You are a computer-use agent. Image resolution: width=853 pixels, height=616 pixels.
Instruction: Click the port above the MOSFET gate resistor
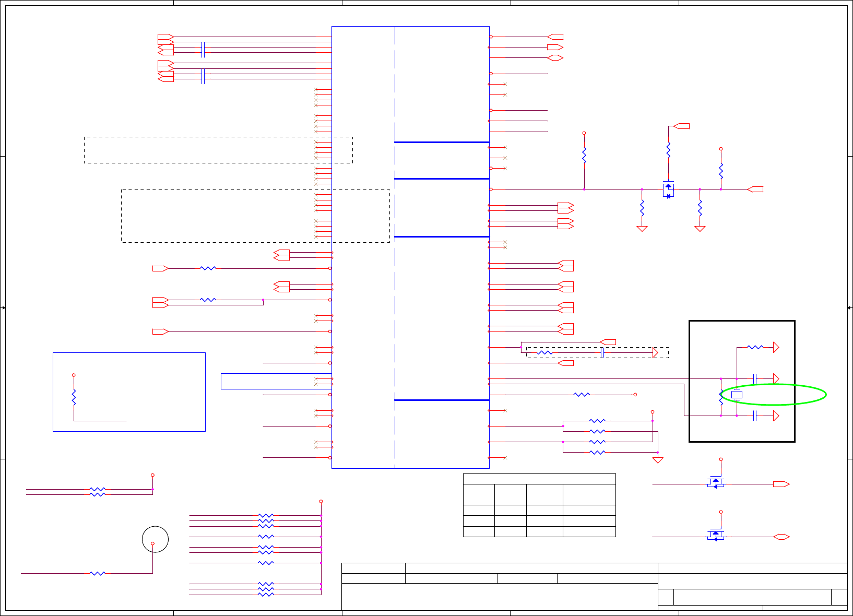click(681, 126)
